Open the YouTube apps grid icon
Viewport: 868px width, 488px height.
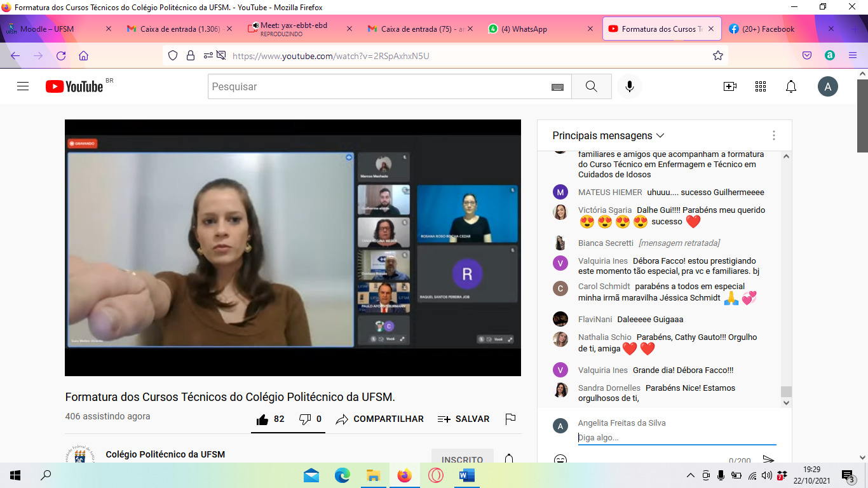click(x=761, y=86)
